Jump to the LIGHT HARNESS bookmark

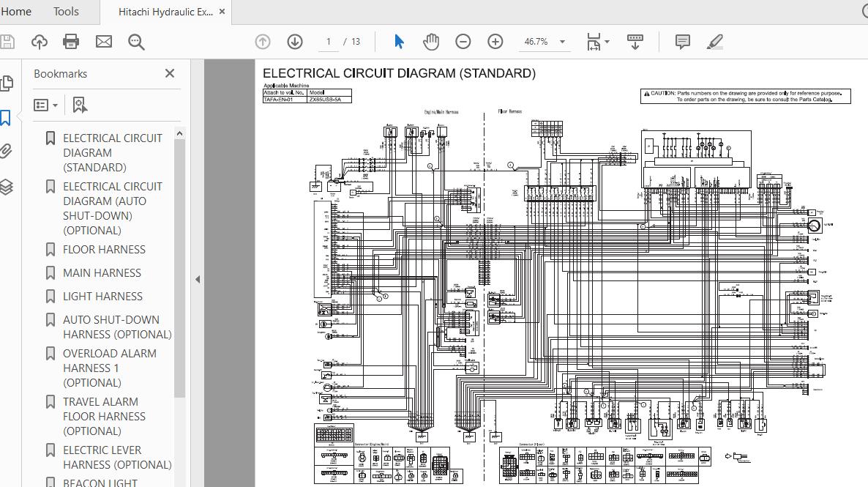tap(102, 297)
